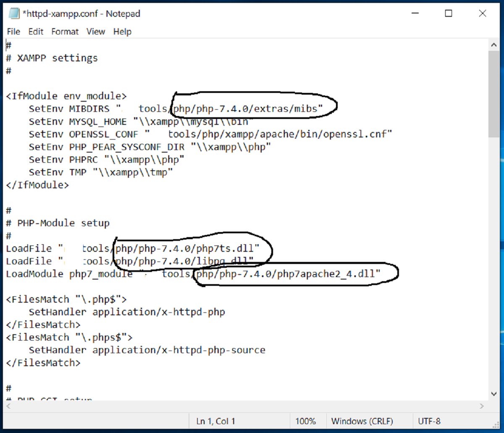Screen dimensions: 504x433
Task: Click the UTF-8 encoding indicator
Action: (x=429, y=421)
